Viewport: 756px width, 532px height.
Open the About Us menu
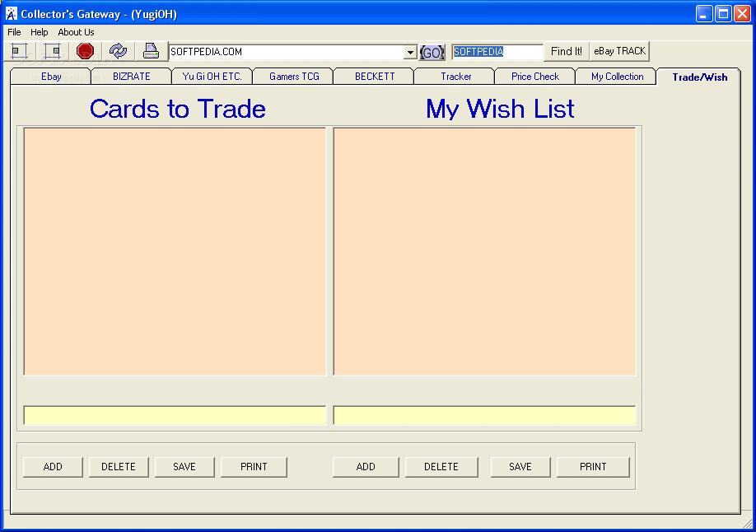77,32
